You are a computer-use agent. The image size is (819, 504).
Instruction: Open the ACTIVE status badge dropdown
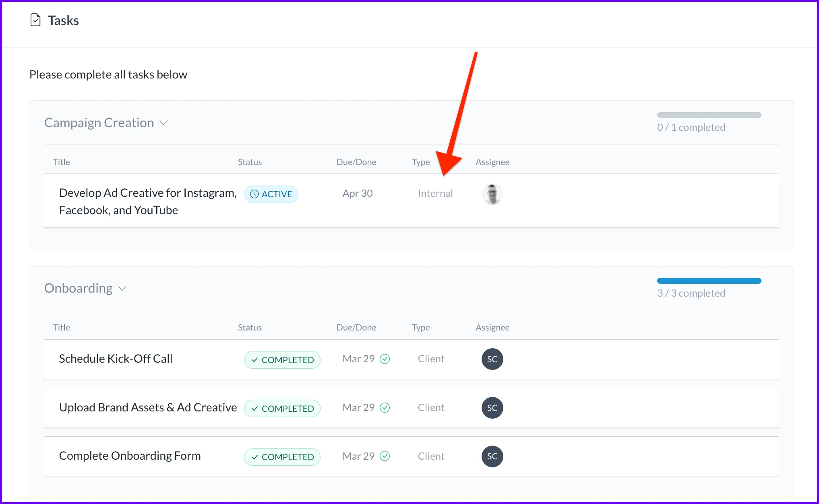pos(271,194)
